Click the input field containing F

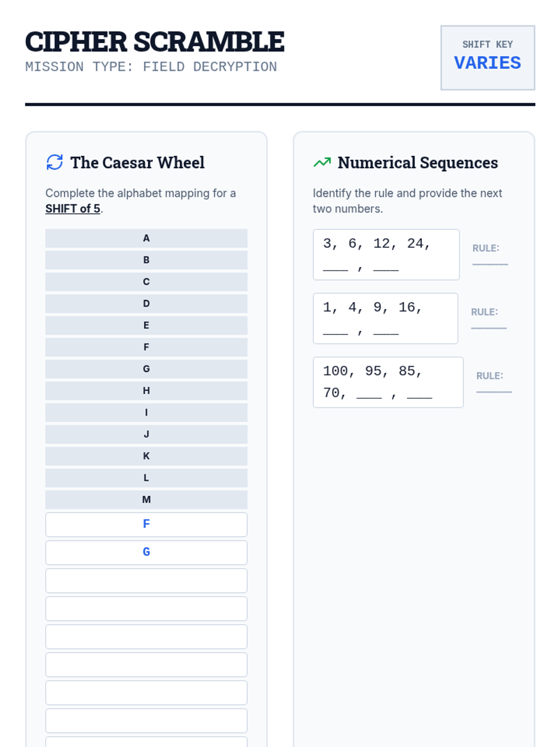(x=146, y=524)
